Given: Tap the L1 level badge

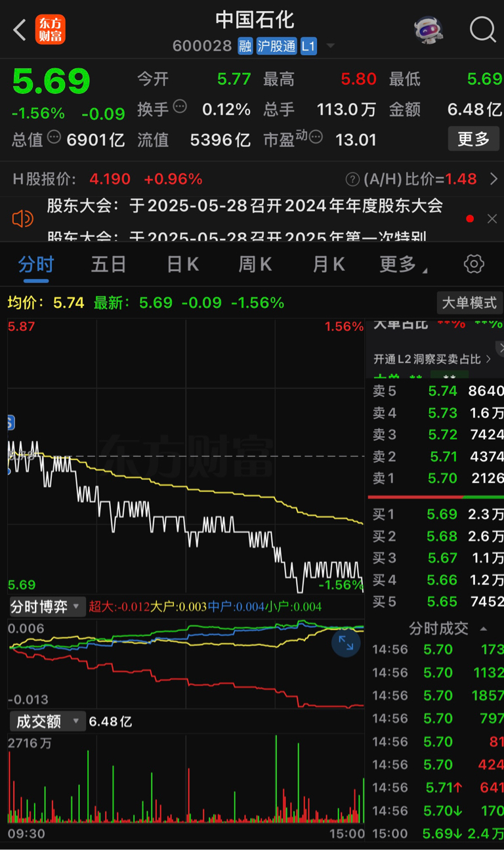Looking at the screenshot, I should 308,46.
